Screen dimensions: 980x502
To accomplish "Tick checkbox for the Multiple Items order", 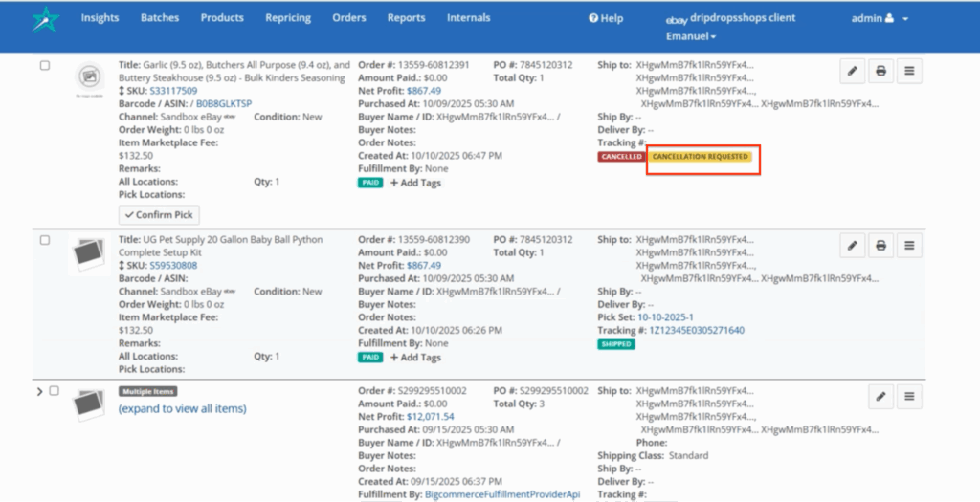I will click(x=55, y=391).
